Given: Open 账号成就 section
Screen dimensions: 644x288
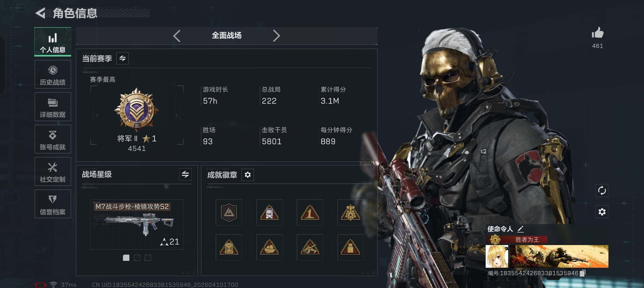Looking at the screenshot, I should coord(53,139).
